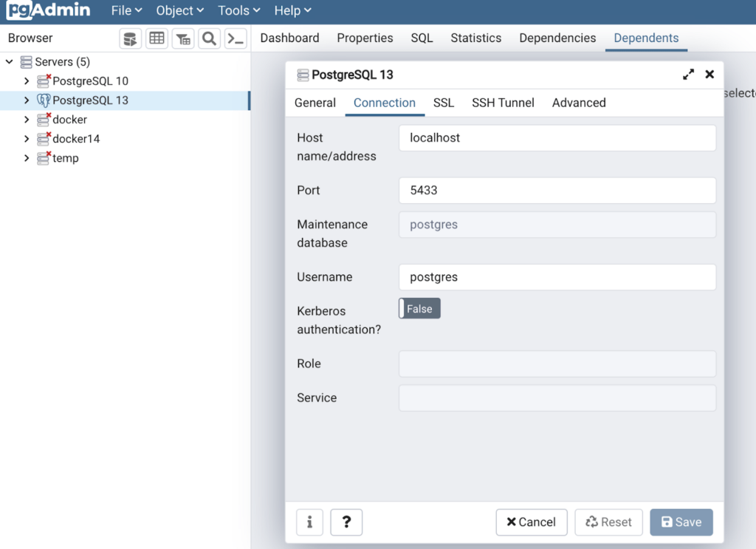Expand the docker14 server node
The height and width of the screenshot is (549, 756).
pyautogui.click(x=27, y=139)
